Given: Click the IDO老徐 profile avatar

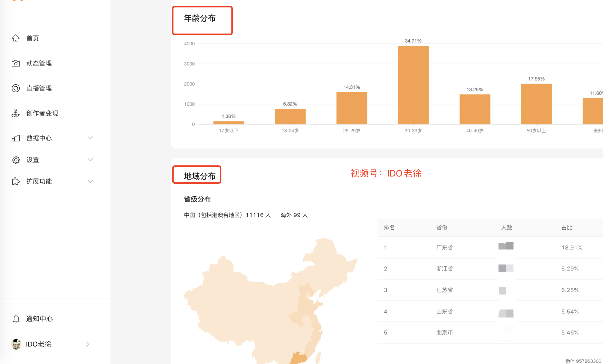Looking at the screenshot, I should point(16,344).
